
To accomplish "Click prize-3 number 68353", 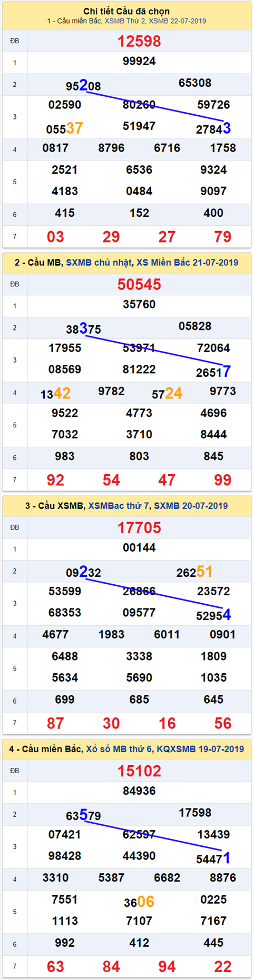I will 65,613.
